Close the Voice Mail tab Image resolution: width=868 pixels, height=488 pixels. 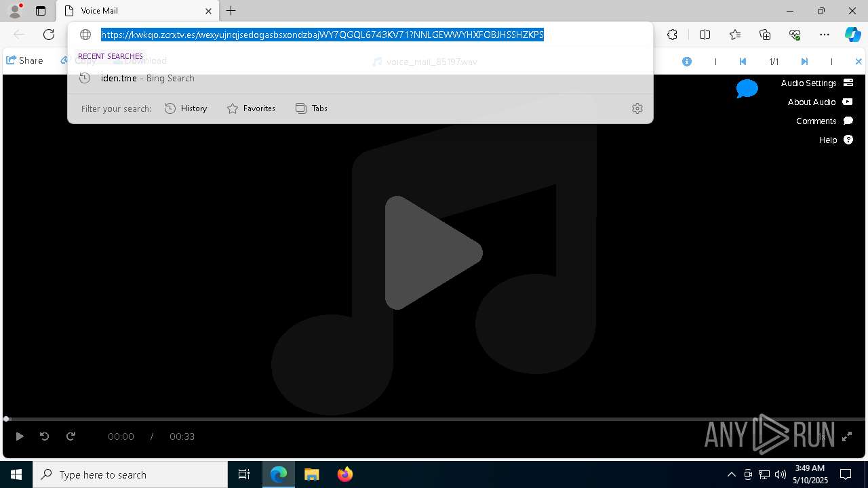click(x=208, y=11)
